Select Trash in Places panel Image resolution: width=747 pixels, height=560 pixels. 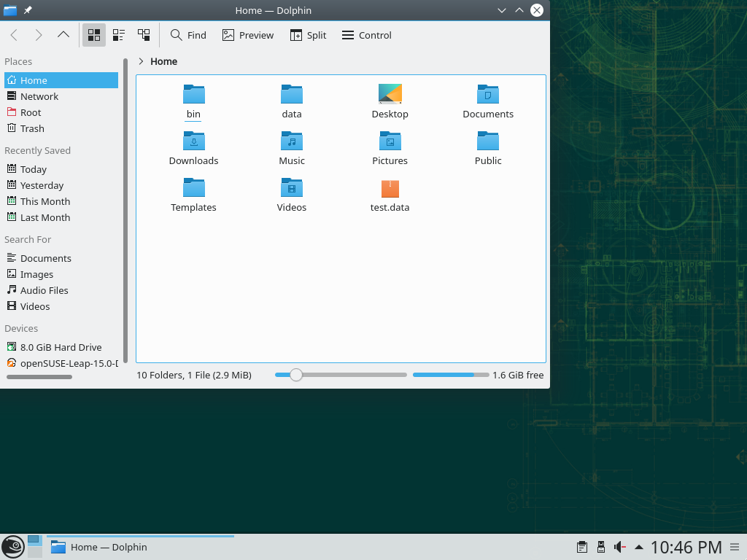click(32, 128)
